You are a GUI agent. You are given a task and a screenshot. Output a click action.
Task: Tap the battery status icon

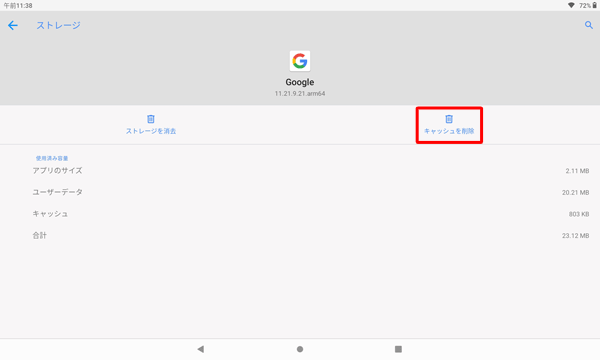pos(595,5)
